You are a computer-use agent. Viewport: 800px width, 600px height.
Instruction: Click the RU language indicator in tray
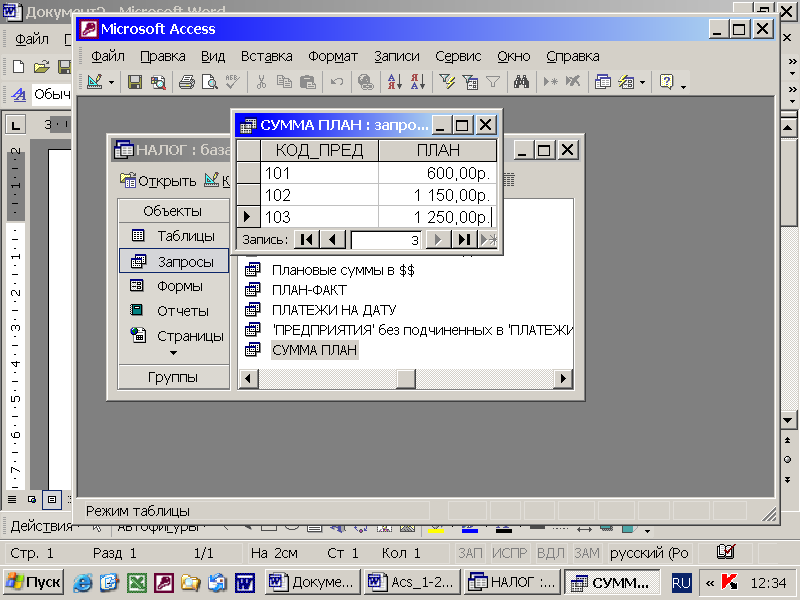[681, 583]
